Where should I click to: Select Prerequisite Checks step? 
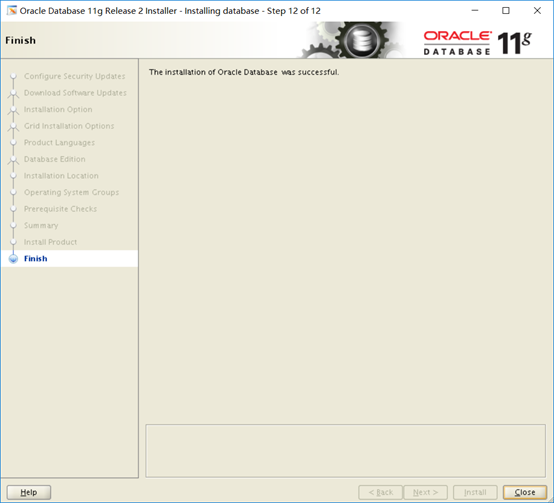[60, 209]
